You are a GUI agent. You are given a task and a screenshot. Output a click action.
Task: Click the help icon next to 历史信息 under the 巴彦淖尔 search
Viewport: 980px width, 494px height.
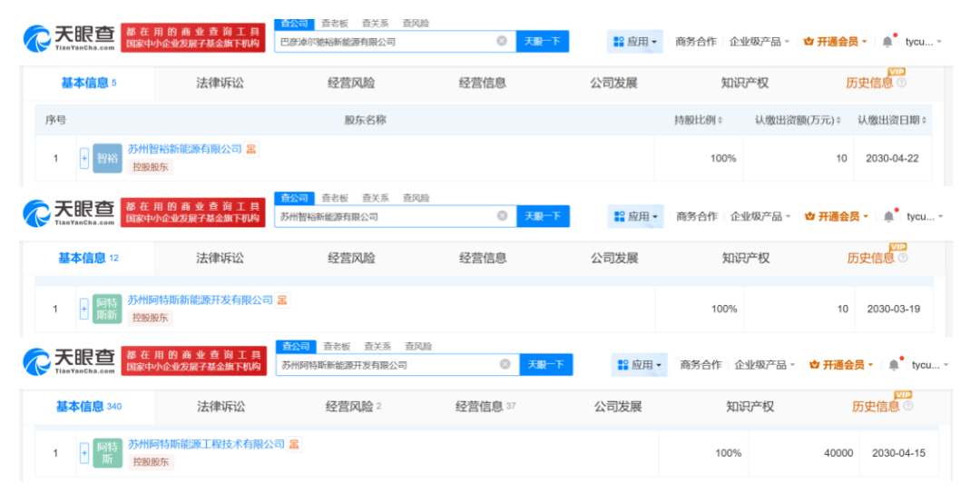[901, 83]
